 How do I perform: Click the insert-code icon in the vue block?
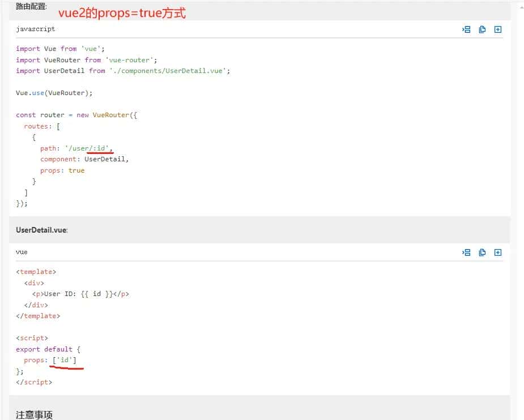[x=466, y=252]
